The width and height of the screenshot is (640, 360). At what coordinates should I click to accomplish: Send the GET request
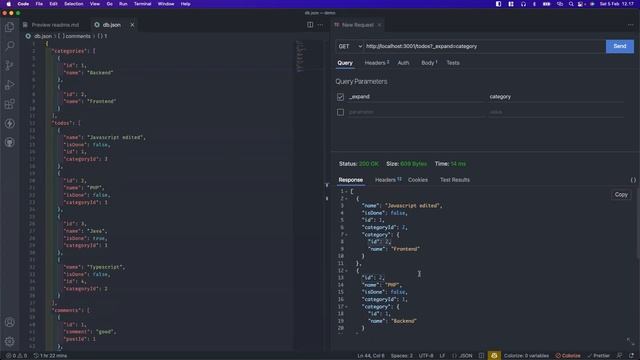pos(620,47)
